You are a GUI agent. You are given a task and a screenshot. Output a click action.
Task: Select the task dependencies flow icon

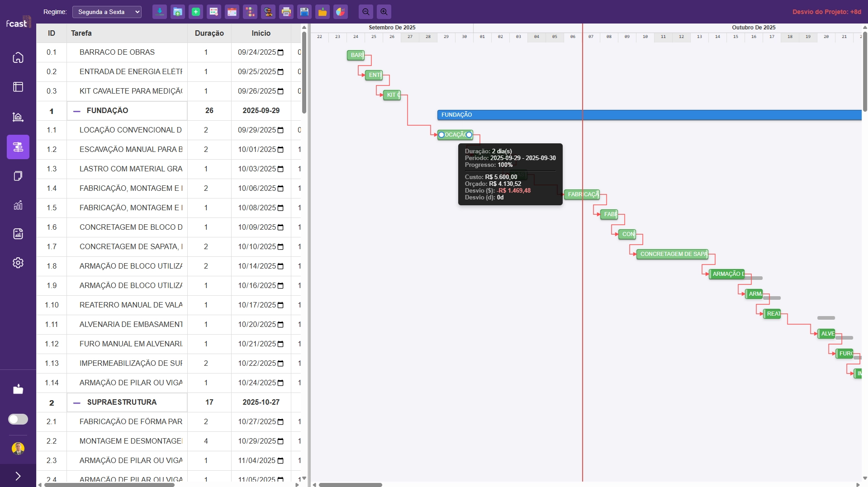point(250,12)
